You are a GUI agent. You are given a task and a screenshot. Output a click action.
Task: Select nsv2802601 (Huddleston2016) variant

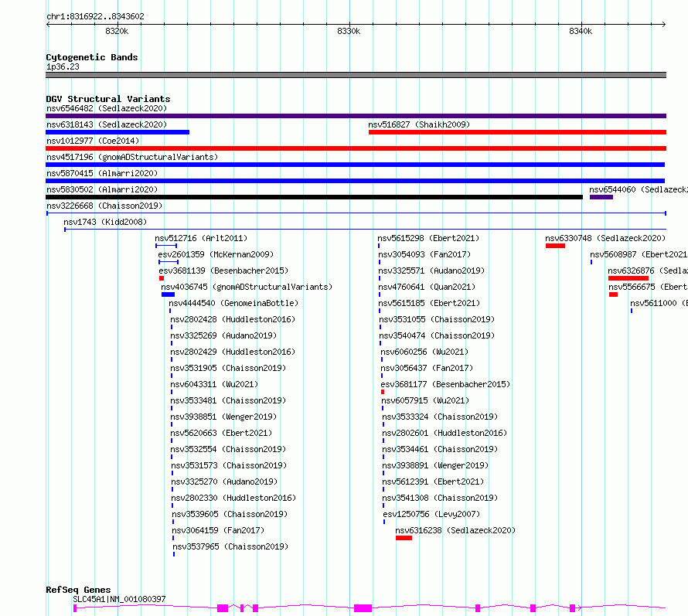[444, 433]
